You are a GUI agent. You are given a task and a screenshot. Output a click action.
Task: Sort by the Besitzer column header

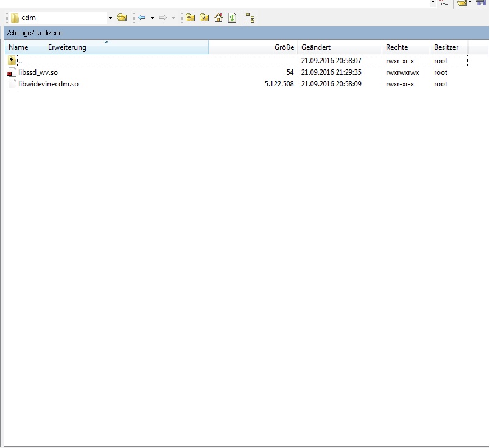[x=446, y=47]
